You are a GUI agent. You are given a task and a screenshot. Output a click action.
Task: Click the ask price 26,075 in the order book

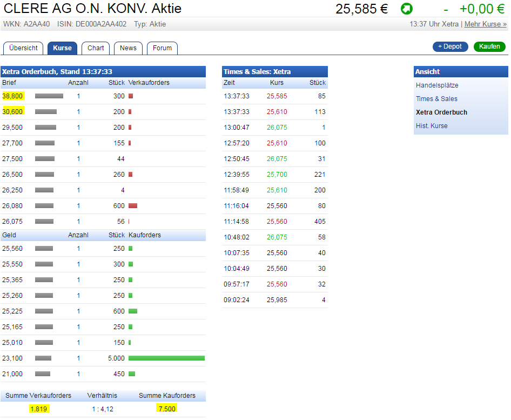pos(12,222)
